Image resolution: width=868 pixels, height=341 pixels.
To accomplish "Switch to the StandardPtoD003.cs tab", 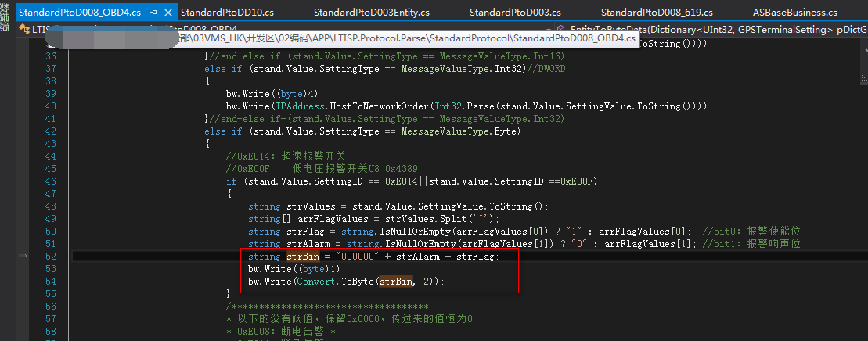I will pos(515,13).
